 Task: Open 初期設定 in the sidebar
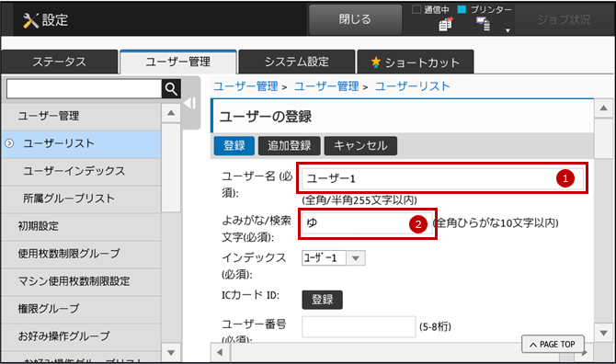(81, 226)
